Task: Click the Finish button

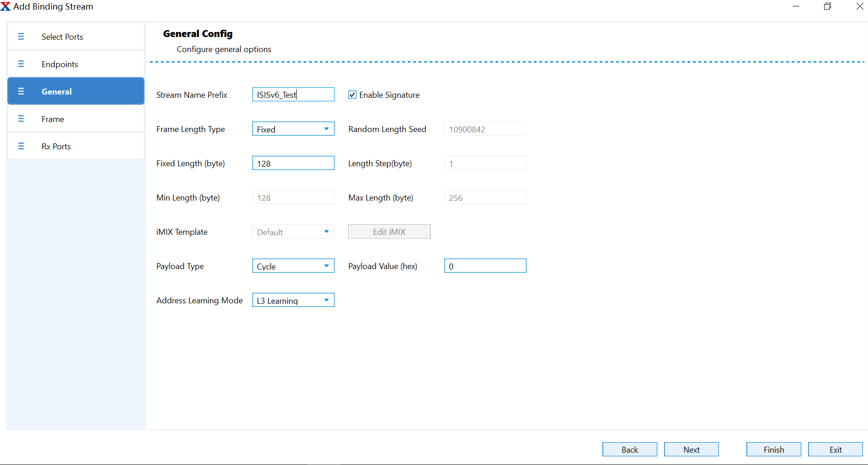Action: tap(774, 449)
